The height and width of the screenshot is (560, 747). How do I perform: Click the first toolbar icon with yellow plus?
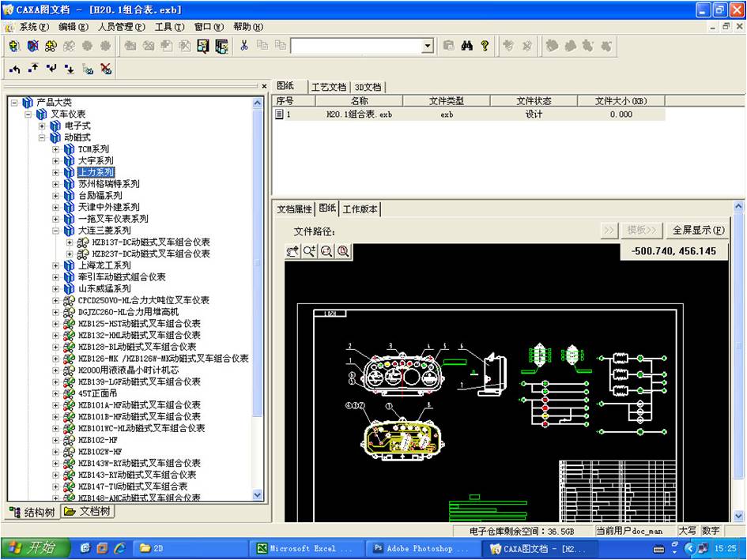[x=15, y=46]
